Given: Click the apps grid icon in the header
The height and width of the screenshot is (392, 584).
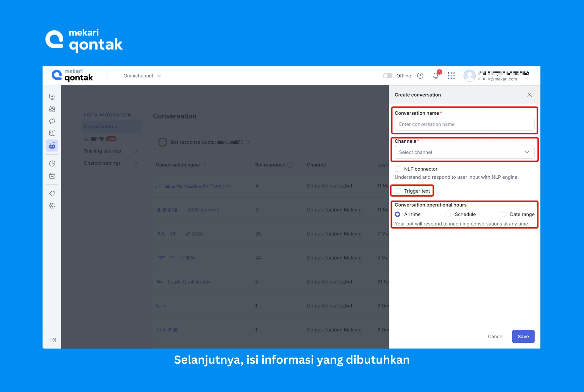Looking at the screenshot, I should [451, 76].
